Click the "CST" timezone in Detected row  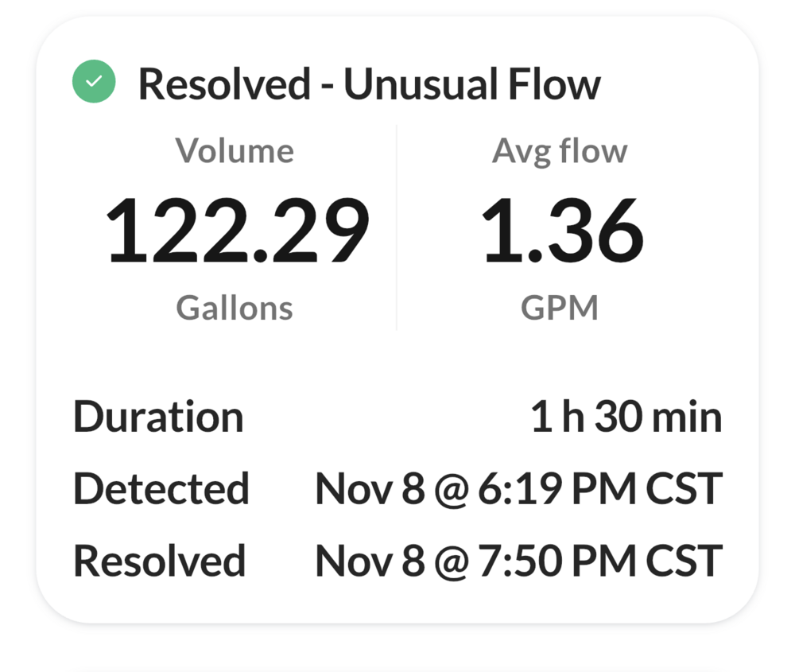(x=684, y=488)
